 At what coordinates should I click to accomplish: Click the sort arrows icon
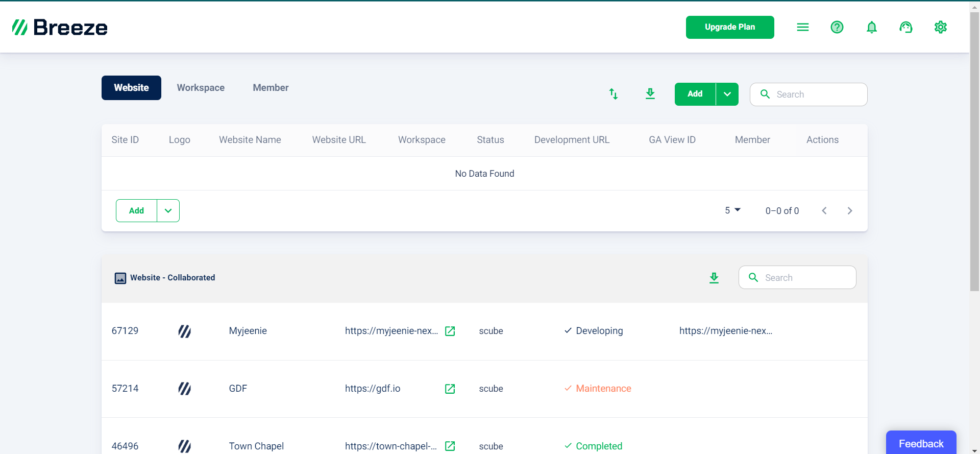tap(614, 94)
